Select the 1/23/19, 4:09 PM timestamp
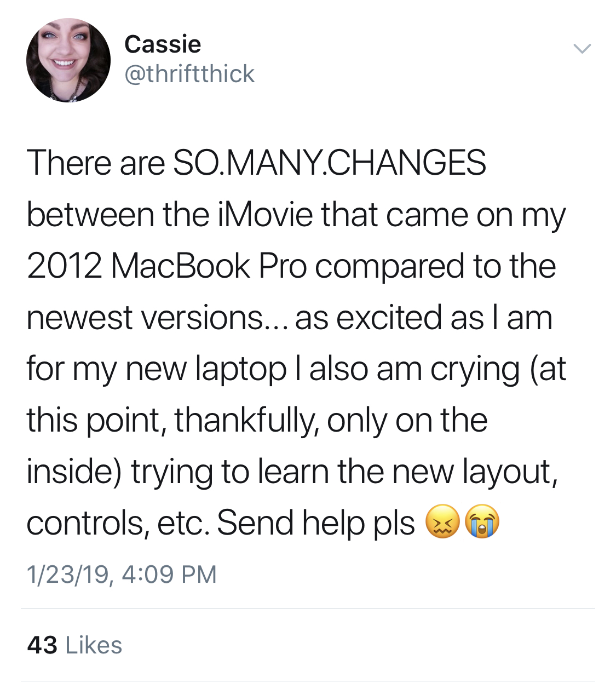This screenshot has height=683, width=616. (x=122, y=574)
